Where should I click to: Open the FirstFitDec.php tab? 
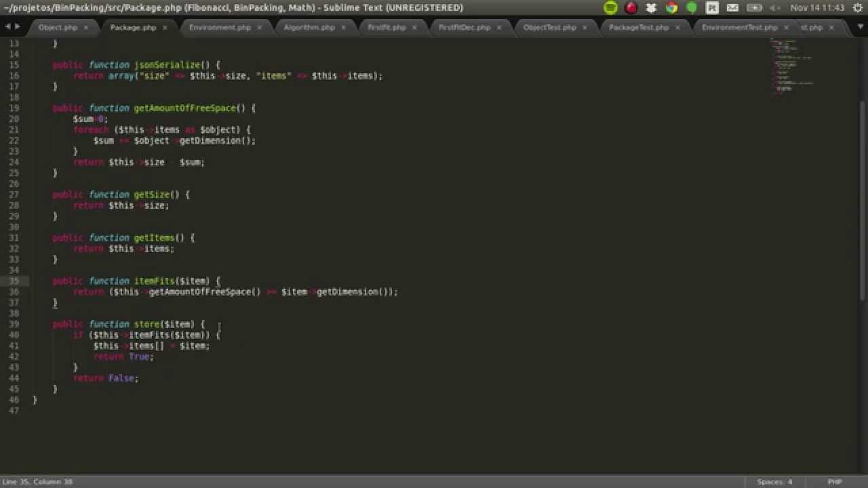tap(465, 27)
